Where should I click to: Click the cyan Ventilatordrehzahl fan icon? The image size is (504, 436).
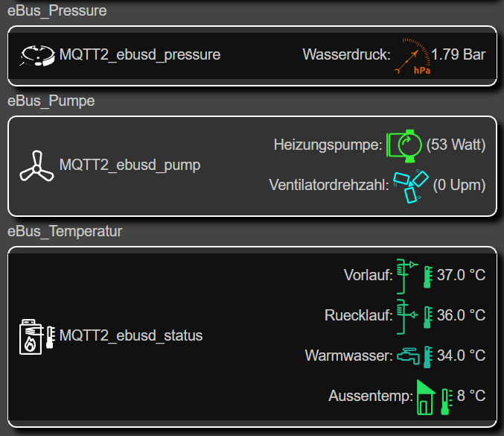click(411, 186)
